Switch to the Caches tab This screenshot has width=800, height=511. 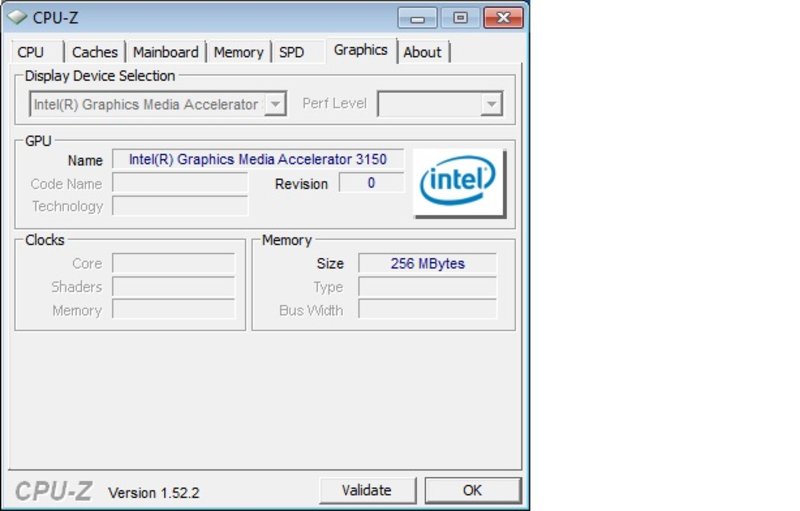pos(95,52)
